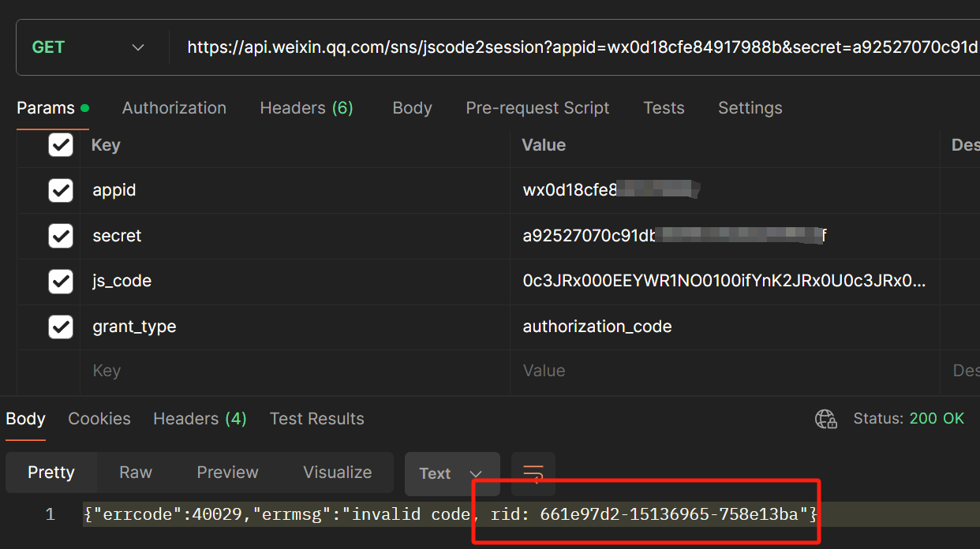Uncheck the appid parameter checkbox
This screenshot has height=549, width=980.
(61, 190)
